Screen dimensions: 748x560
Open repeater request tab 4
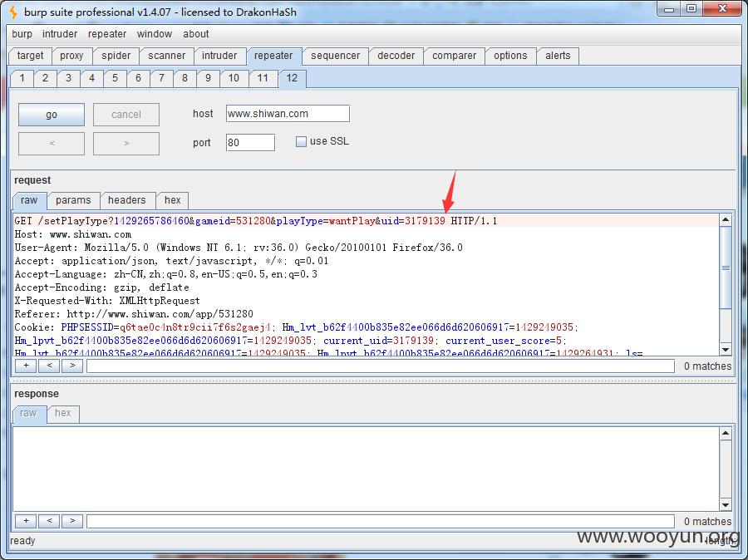[91, 78]
